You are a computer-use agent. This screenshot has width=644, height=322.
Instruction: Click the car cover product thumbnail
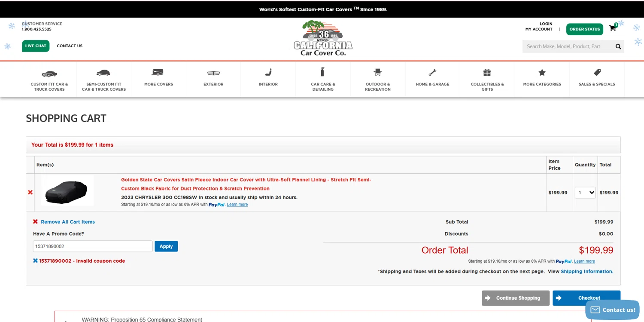coord(67,190)
